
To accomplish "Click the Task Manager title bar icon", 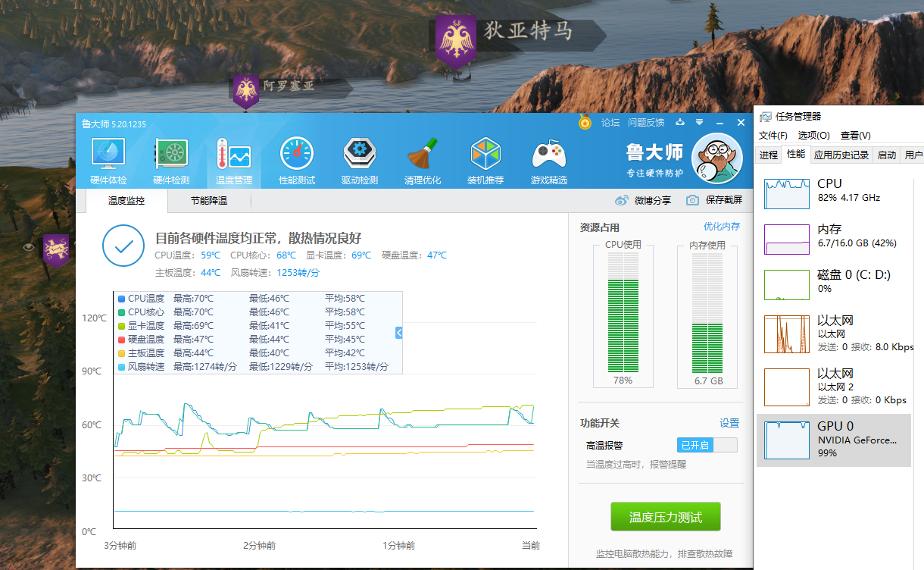I will pyautogui.click(x=766, y=117).
